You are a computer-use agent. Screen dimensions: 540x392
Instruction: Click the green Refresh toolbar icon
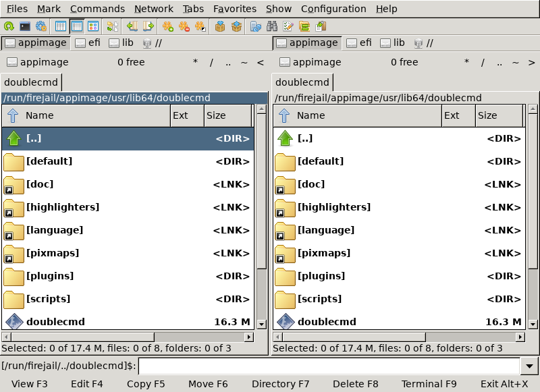(x=9, y=26)
